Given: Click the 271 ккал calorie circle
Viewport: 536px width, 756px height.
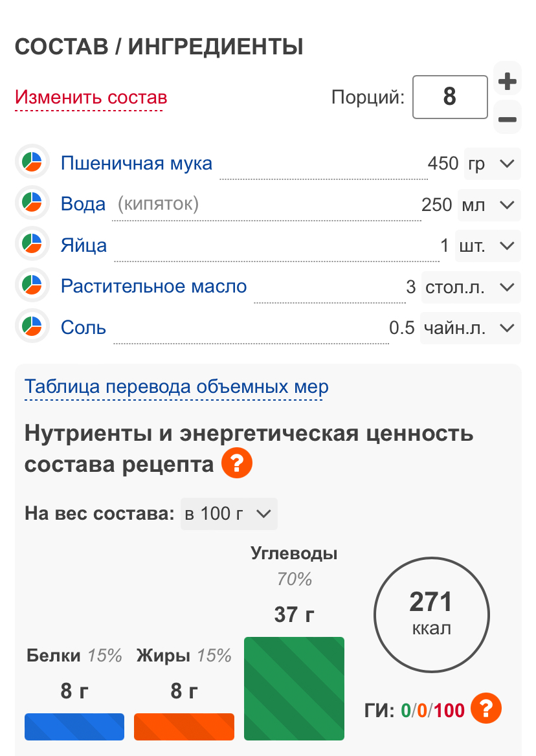Looking at the screenshot, I should pos(430,613).
